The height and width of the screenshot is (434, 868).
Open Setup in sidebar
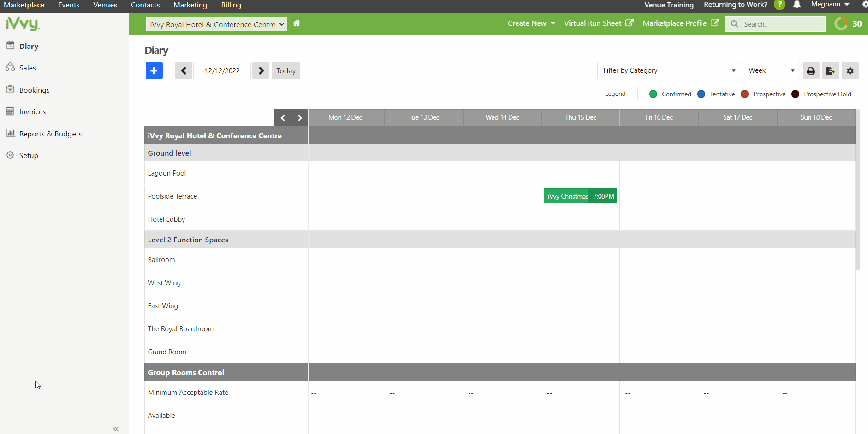click(28, 155)
